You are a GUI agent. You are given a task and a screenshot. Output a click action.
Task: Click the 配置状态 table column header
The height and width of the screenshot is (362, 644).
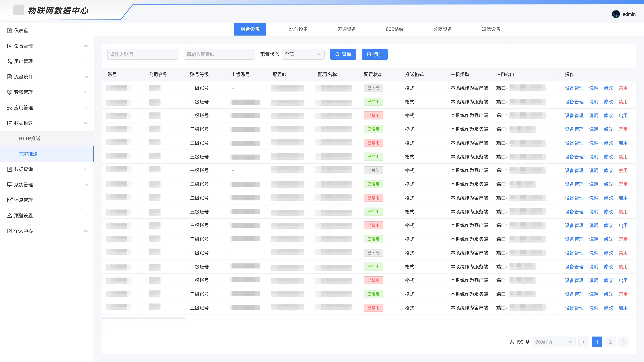coord(373,74)
